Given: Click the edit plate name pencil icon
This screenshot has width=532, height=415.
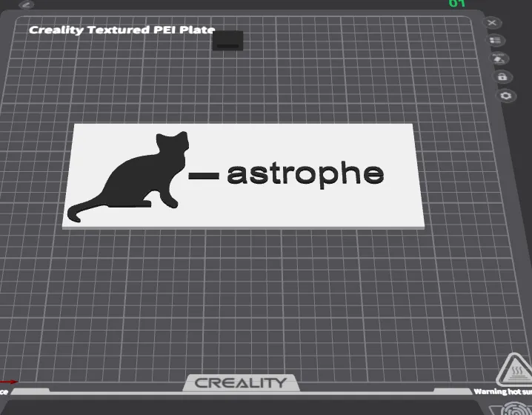Looking at the screenshot, I should (27, 4).
